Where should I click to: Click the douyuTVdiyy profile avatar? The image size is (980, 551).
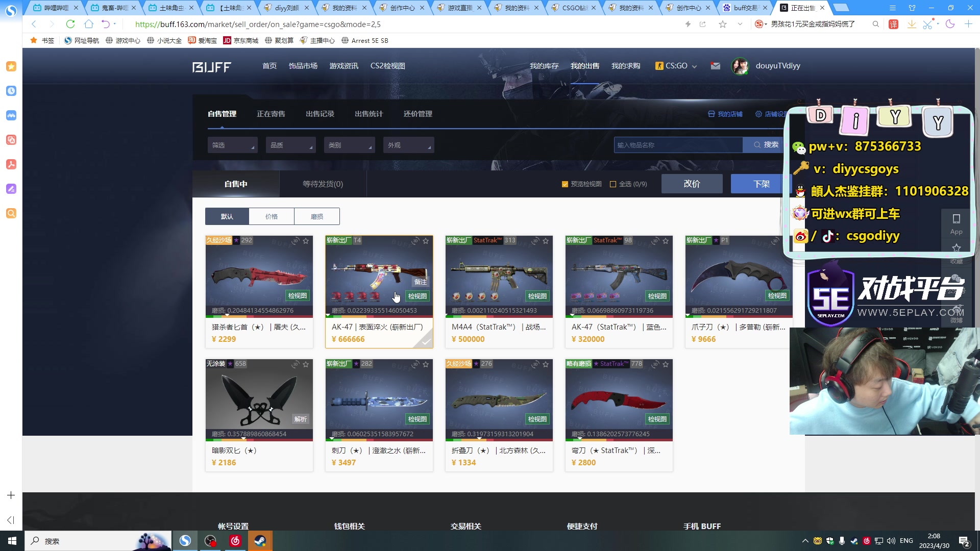click(740, 66)
